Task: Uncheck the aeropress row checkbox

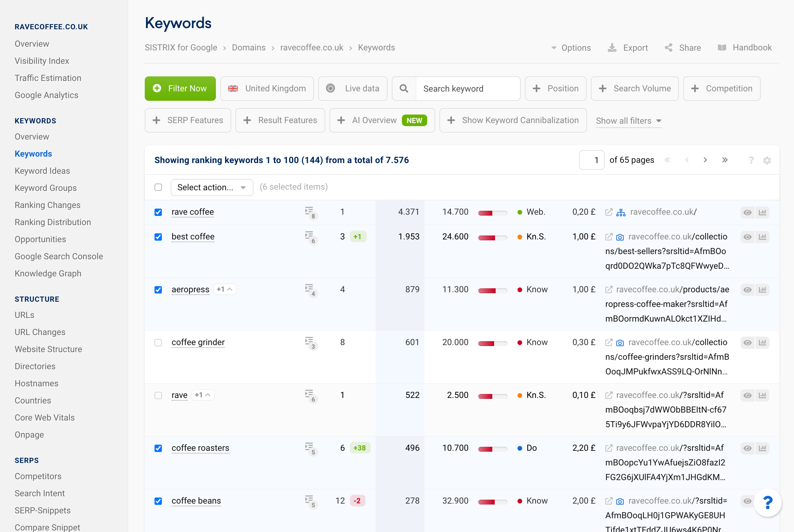Action: point(158,290)
